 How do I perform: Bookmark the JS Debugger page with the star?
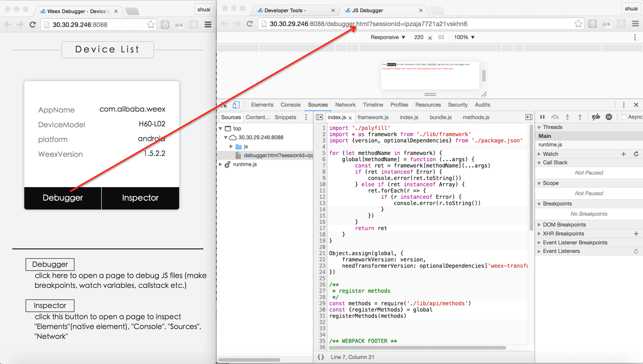(579, 24)
